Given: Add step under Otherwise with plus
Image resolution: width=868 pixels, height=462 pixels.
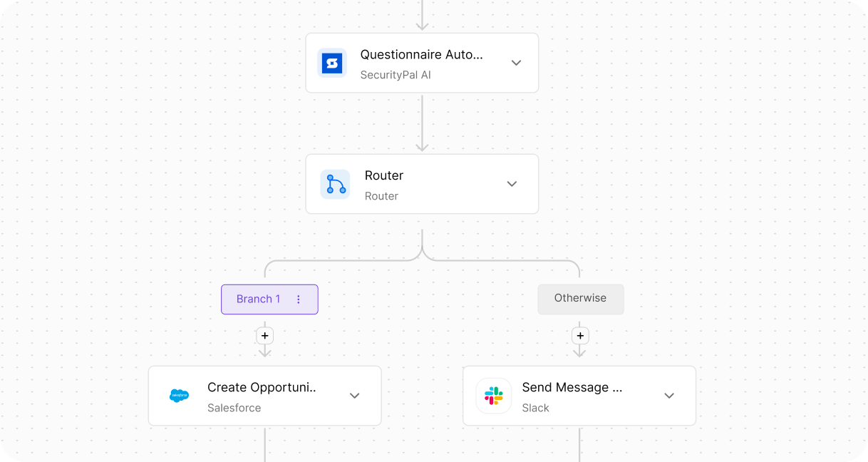Looking at the screenshot, I should [580, 335].
